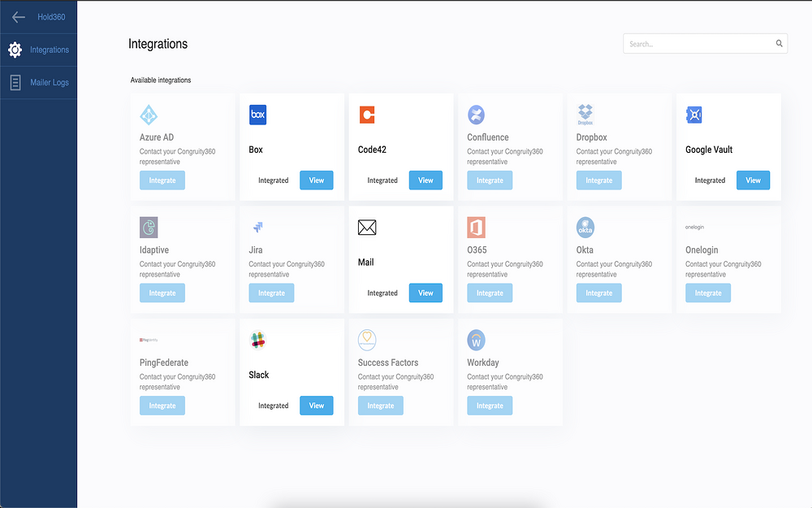
Task: Click the Onelogin logo icon
Action: [694, 227]
